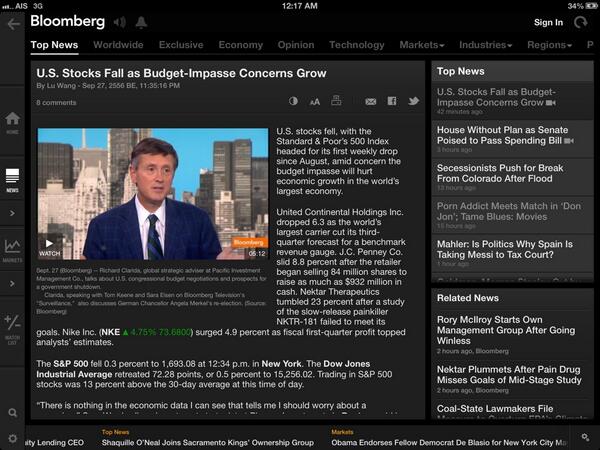
Task: Toggle the contrast reading mode icon
Action: pyautogui.click(x=293, y=101)
